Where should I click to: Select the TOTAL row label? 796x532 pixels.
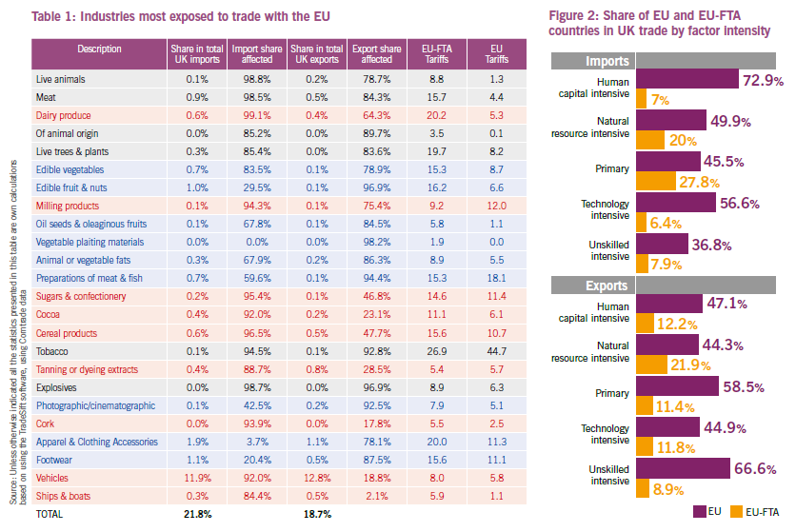[x=51, y=514]
